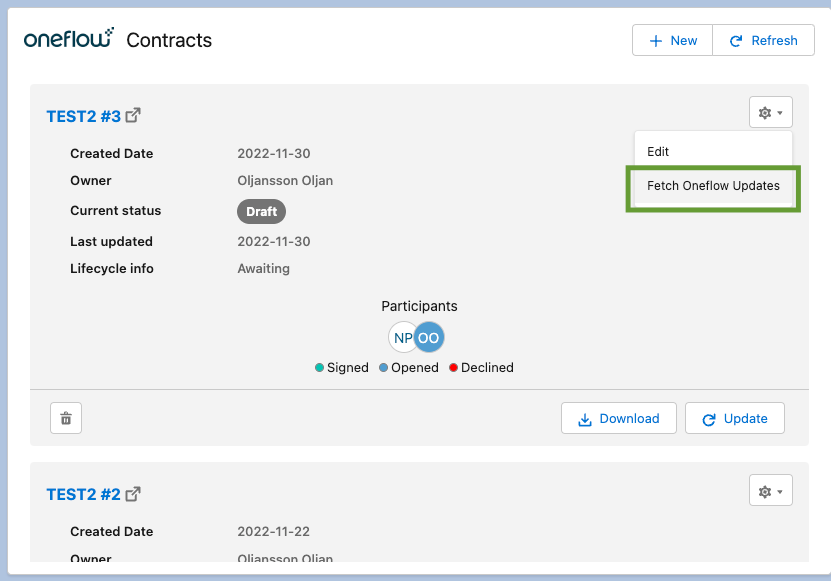Choose Fetch Oneflow Updates menu entry

(713, 186)
